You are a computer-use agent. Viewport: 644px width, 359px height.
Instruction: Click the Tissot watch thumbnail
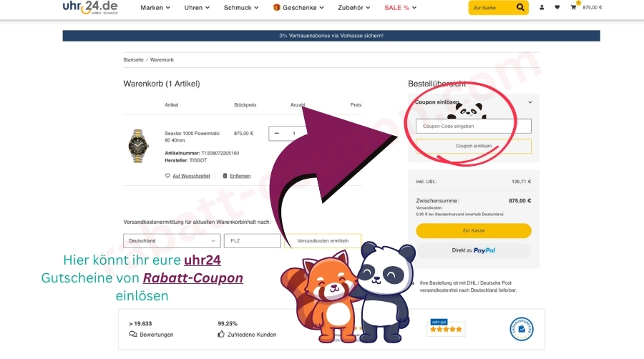pos(138,146)
